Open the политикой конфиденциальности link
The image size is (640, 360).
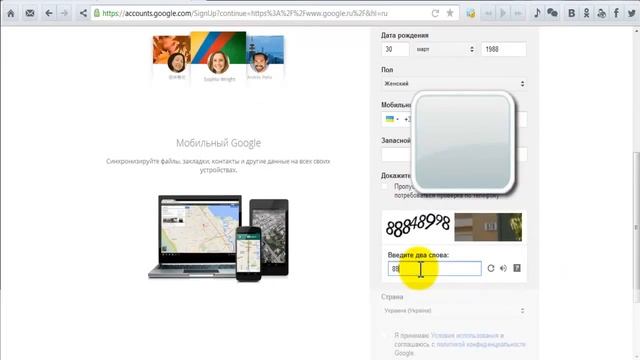click(481, 344)
